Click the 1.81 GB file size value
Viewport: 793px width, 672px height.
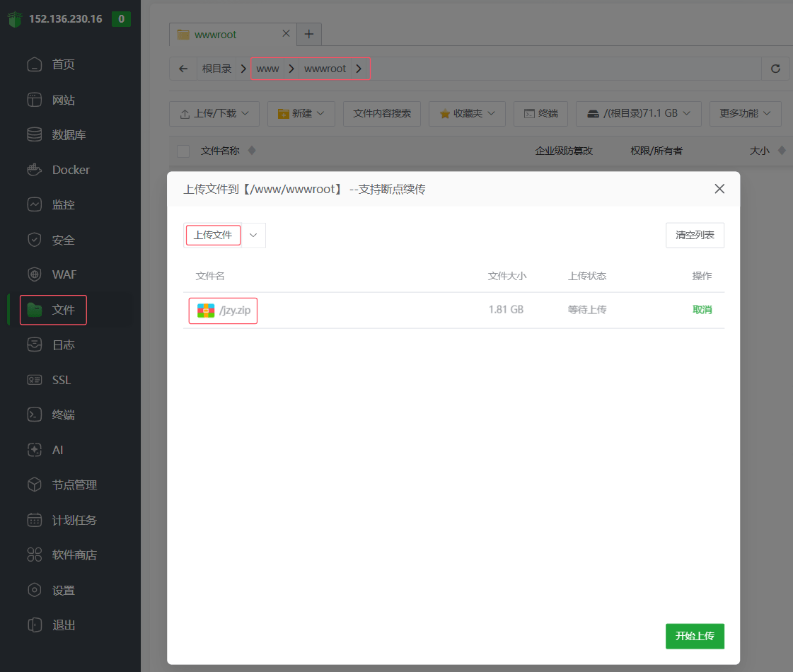[506, 309]
